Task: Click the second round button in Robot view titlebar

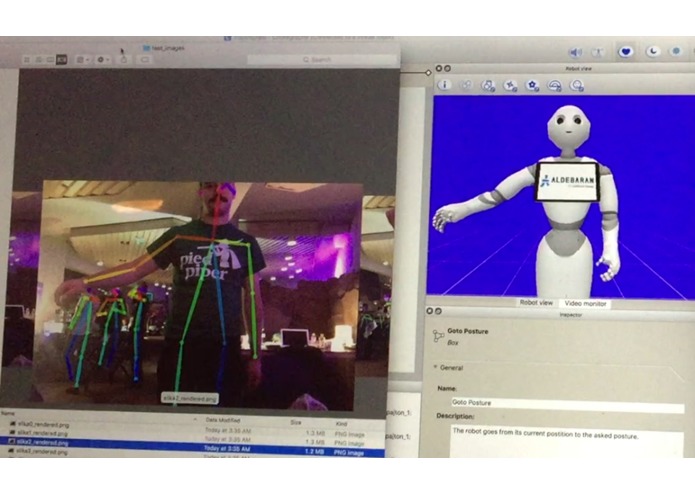Action: coord(447,68)
